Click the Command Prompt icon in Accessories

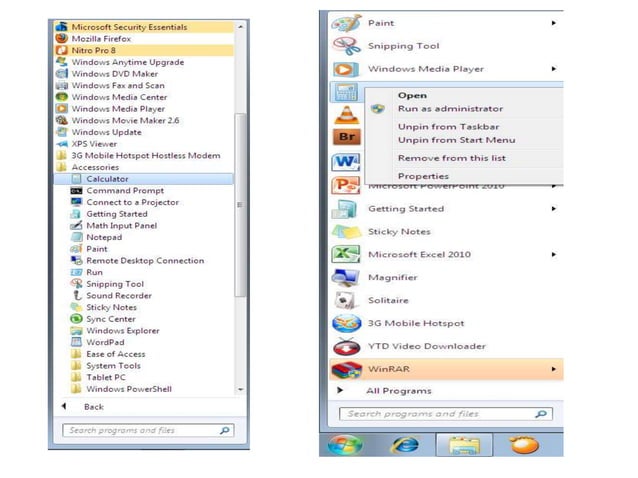tap(76, 190)
